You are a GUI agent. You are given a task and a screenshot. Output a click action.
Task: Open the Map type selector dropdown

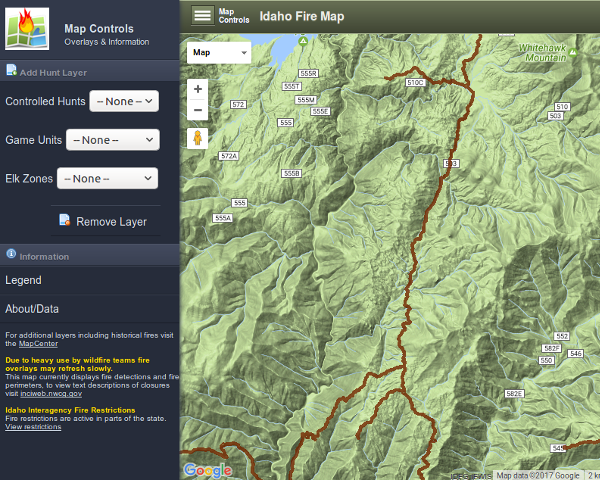coord(218,52)
